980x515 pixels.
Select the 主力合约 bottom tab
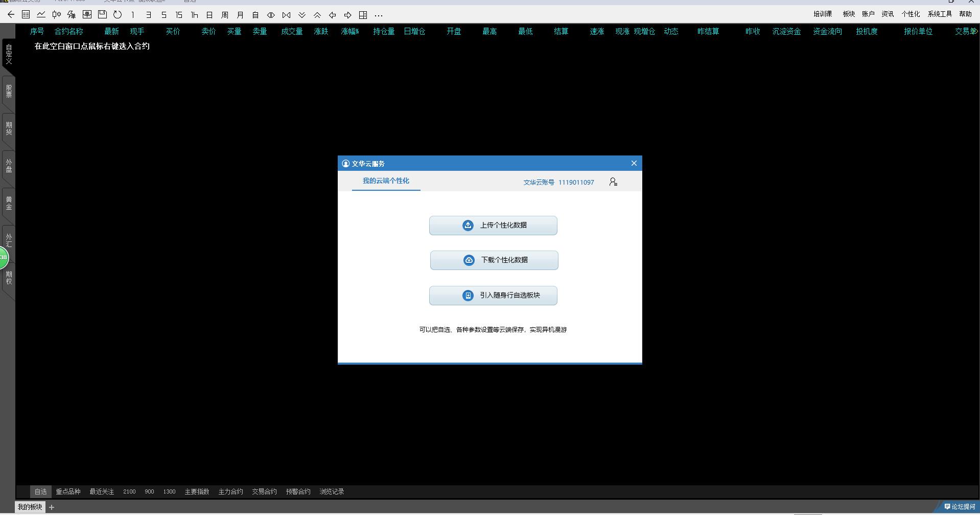coord(230,491)
